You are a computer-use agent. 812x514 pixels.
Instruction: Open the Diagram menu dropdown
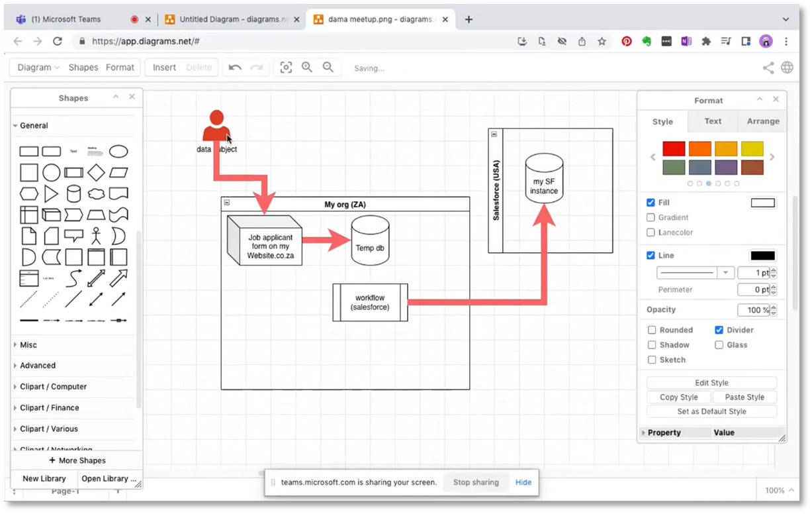[x=38, y=68]
